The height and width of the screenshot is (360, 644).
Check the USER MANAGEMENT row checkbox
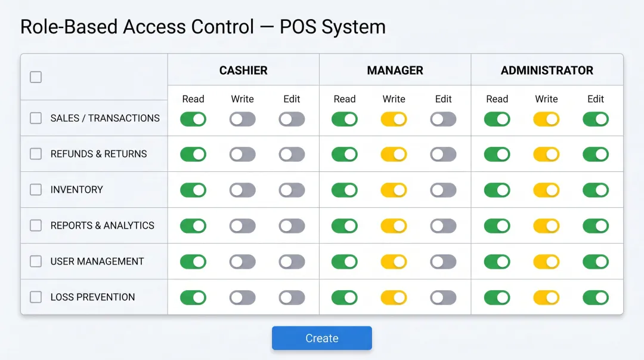pos(35,261)
